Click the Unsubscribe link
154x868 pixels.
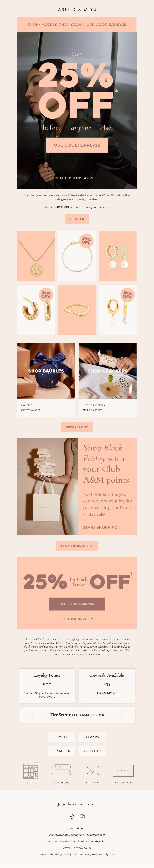click(98, 841)
